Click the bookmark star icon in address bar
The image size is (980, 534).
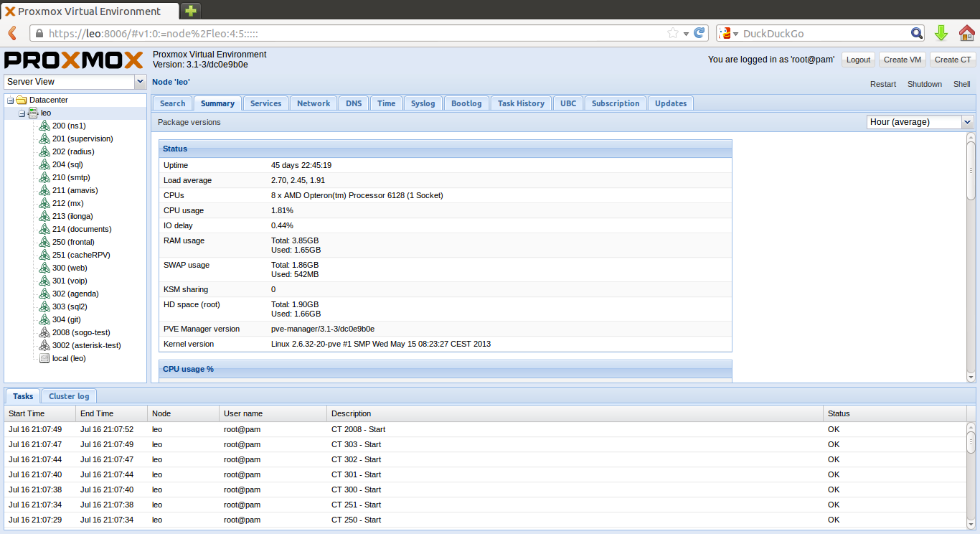pyautogui.click(x=673, y=33)
